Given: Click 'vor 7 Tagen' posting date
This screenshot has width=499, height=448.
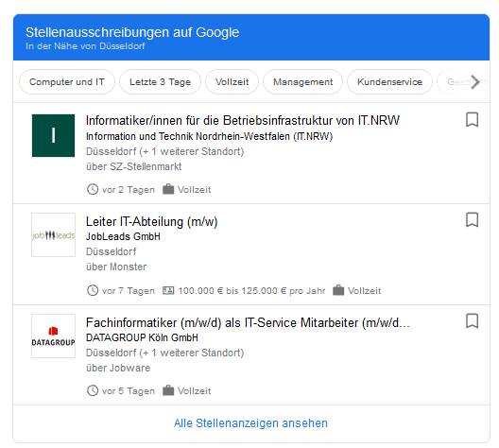Looking at the screenshot, I should [129, 291].
